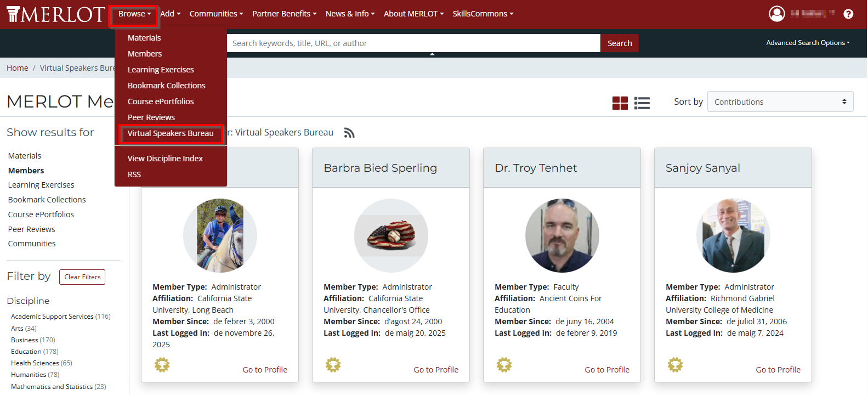Select Virtual Speakers Bureau menu item
Image resolution: width=868 pixels, height=395 pixels.
tap(171, 133)
